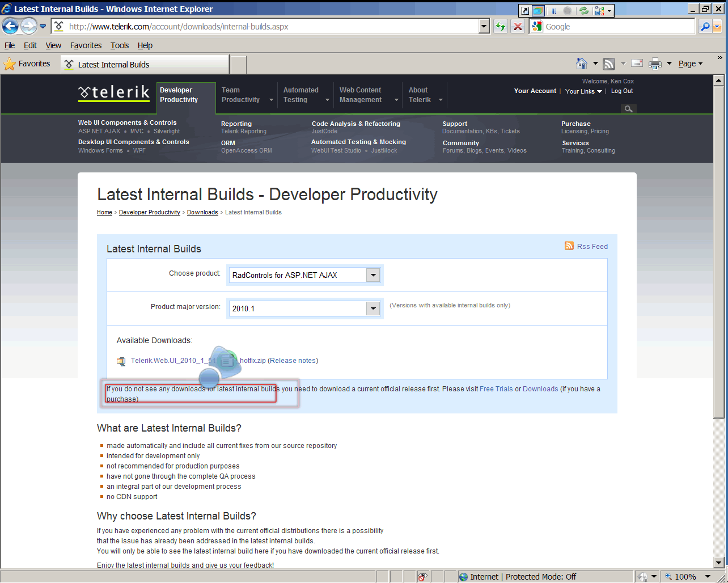Open a new blank tab
Viewport: 728px width, 583px height.
(x=239, y=65)
